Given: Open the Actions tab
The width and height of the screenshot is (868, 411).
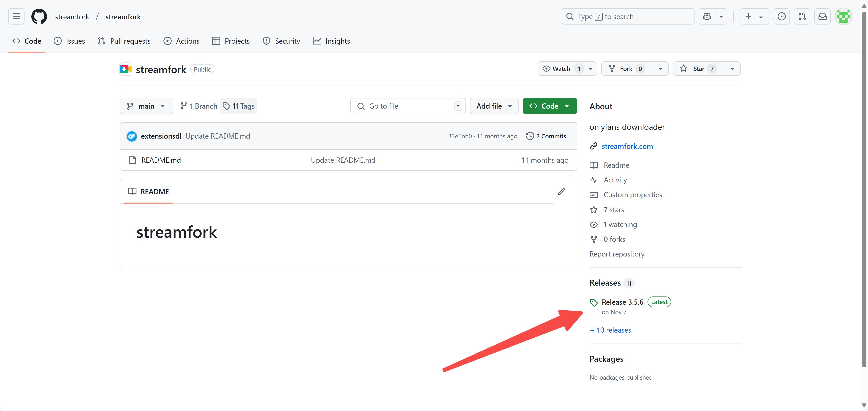Looking at the screenshot, I should [181, 41].
